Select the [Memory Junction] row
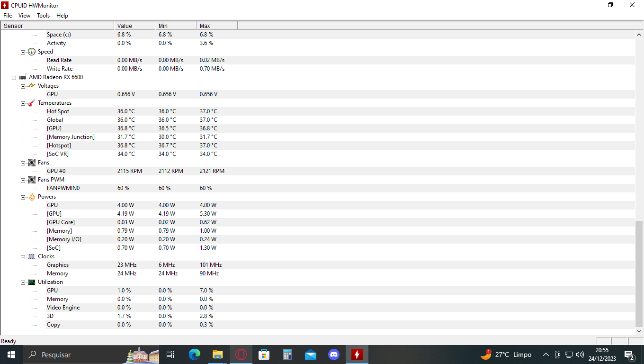Viewport: 644px width, 364px height. pyautogui.click(x=318, y=137)
